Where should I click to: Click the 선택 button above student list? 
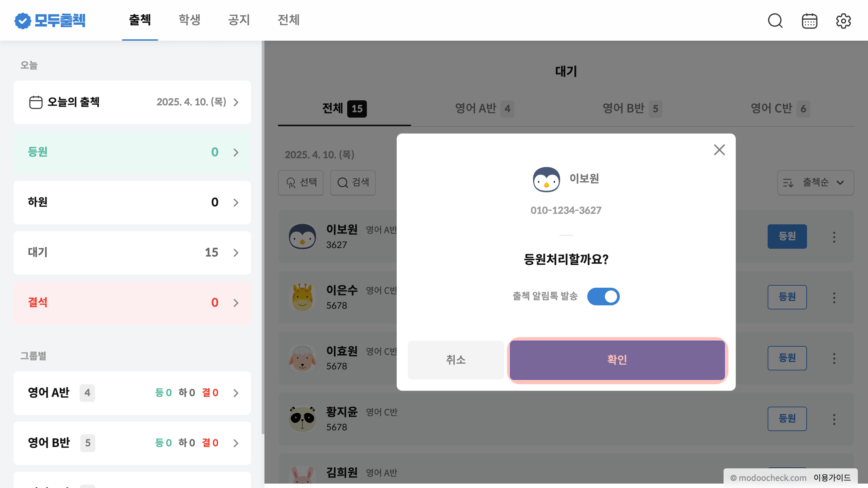tap(301, 183)
